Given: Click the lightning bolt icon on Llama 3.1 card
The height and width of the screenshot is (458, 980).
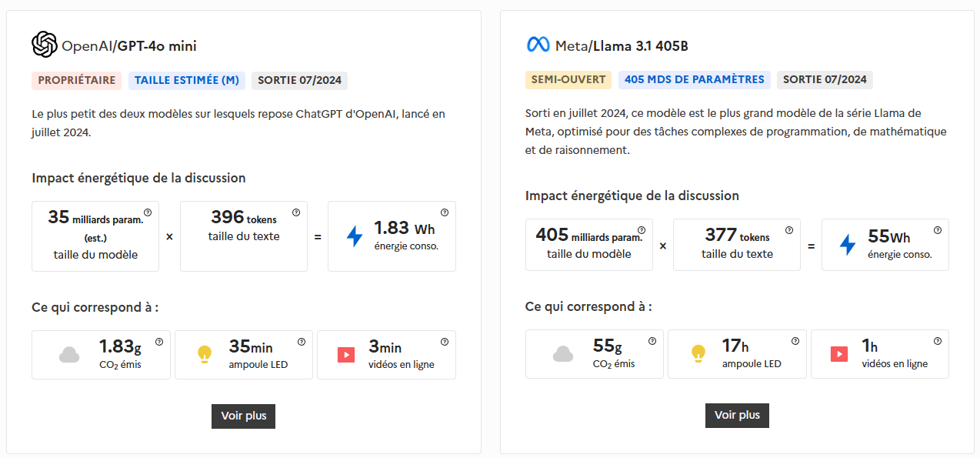Looking at the screenshot, I should click(x=848, y=244).
